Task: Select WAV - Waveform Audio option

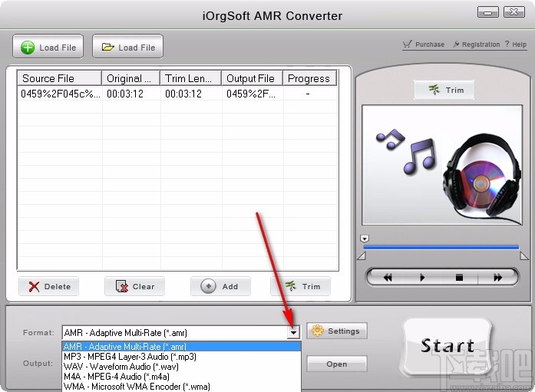Action: coord(181,367)
